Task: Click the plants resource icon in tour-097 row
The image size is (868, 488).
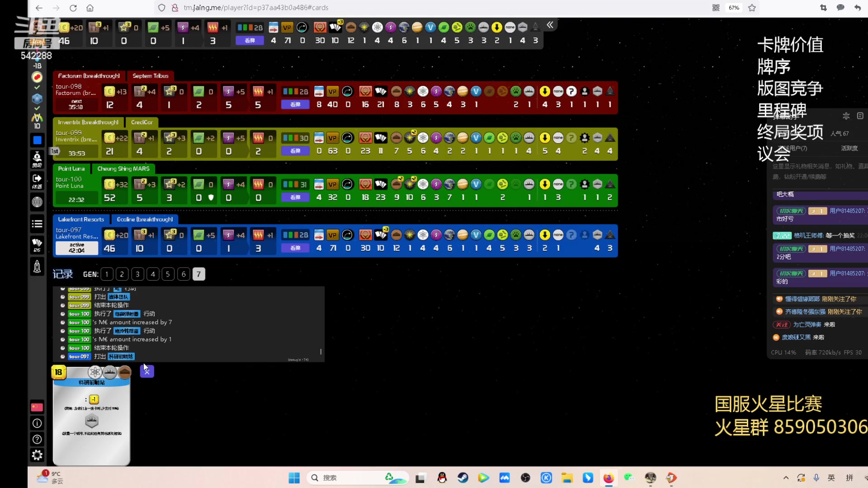Action: click(x=198, y=235)
